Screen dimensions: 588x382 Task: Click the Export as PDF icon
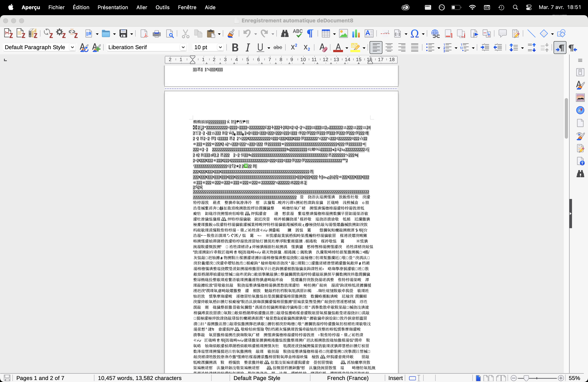144,34
